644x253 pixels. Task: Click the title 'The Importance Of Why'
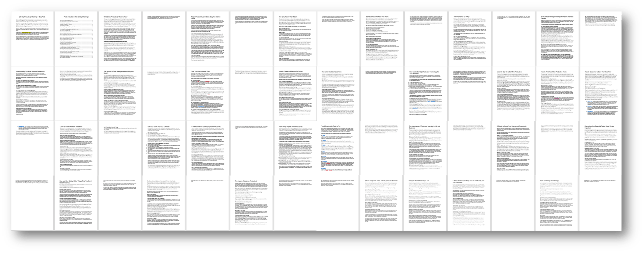pos(462,16)
